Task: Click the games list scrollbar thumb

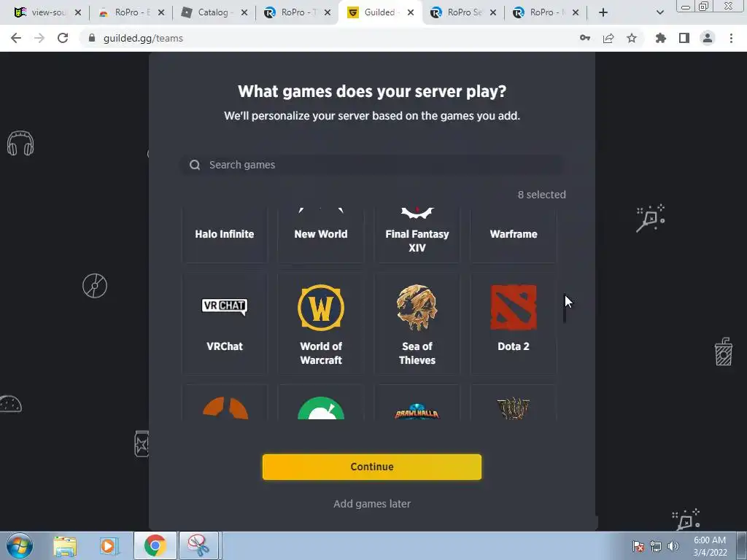Action: click(565, 308)
